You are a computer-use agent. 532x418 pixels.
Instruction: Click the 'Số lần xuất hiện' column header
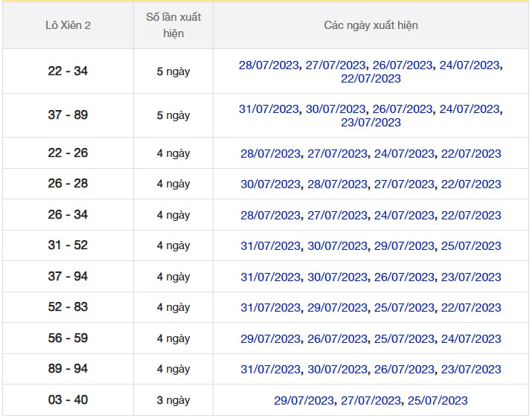click(x=173, y=25)
